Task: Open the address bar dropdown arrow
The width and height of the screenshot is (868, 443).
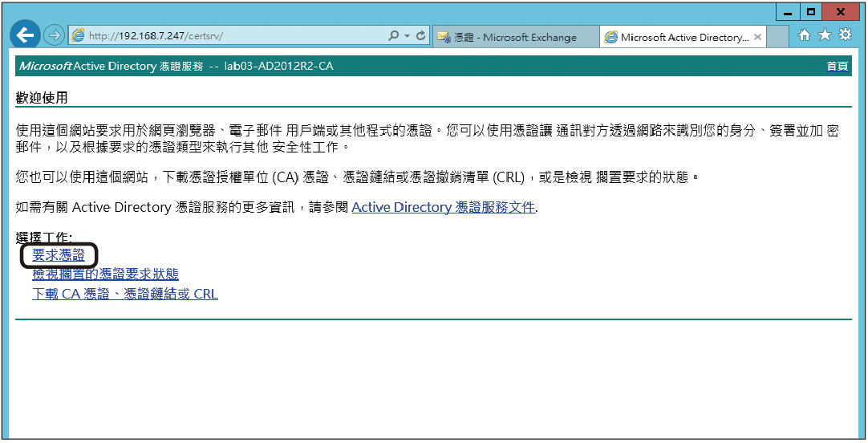Action: [x=407, y=36]
